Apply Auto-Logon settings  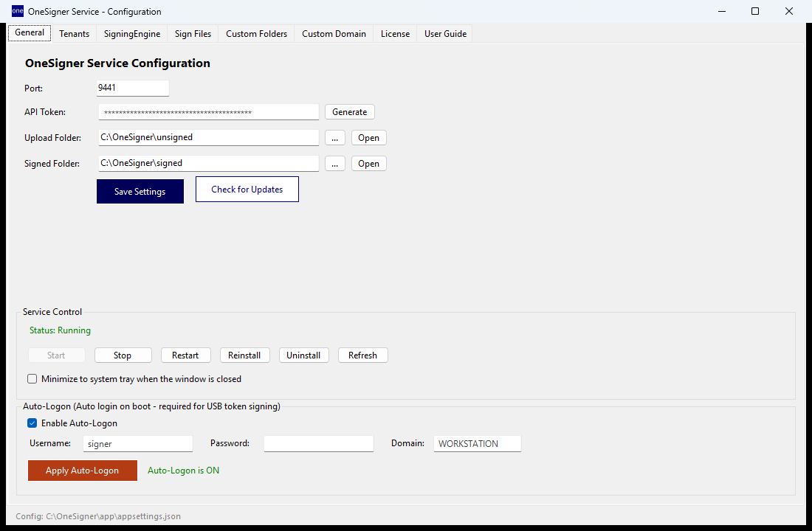pos(83,471)
